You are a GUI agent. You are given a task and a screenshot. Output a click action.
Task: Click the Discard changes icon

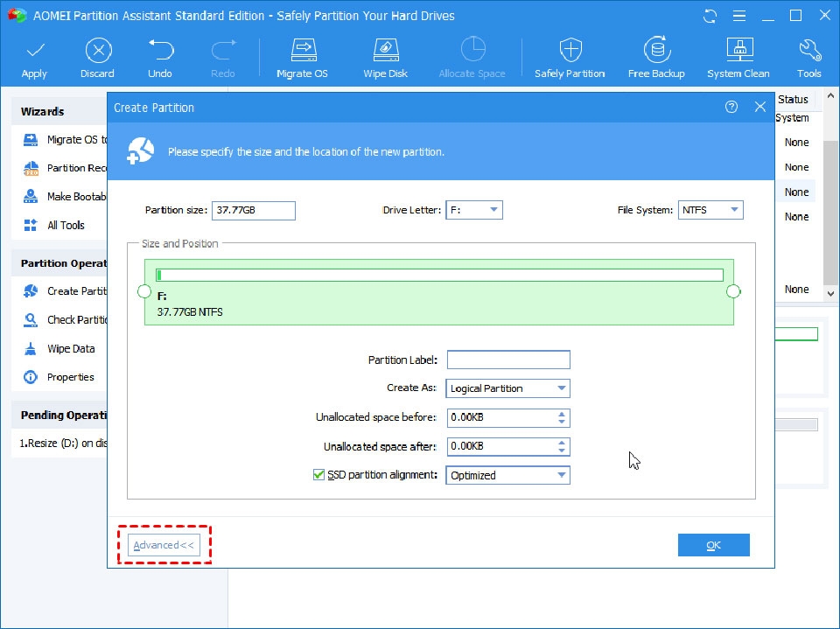click(x=97, y=56)
